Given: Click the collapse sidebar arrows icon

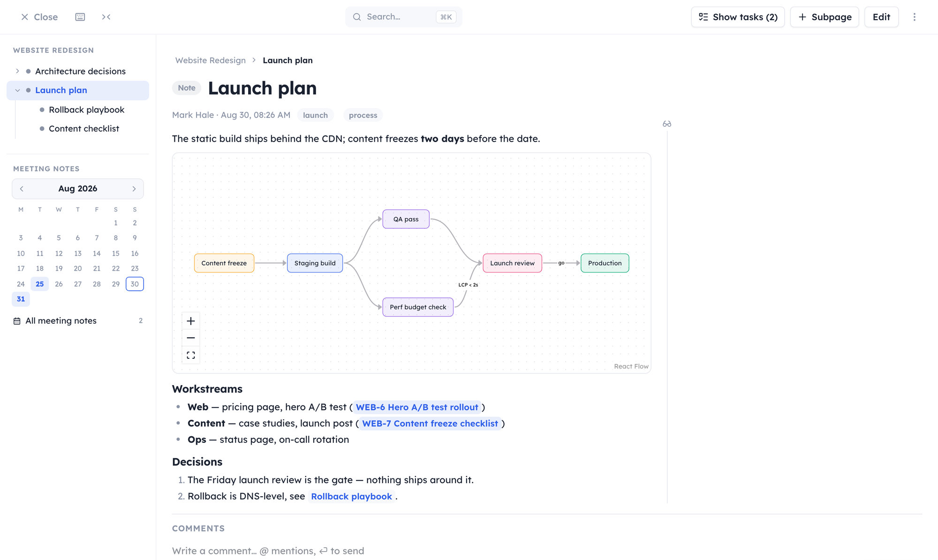Looking at the screenshot, I should point(106,17).
